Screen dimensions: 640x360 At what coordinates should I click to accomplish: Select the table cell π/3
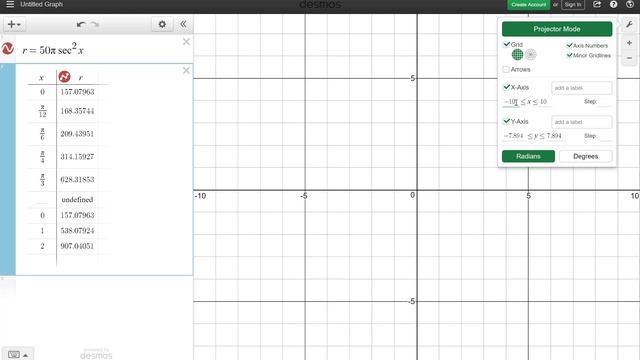(42, 180)
